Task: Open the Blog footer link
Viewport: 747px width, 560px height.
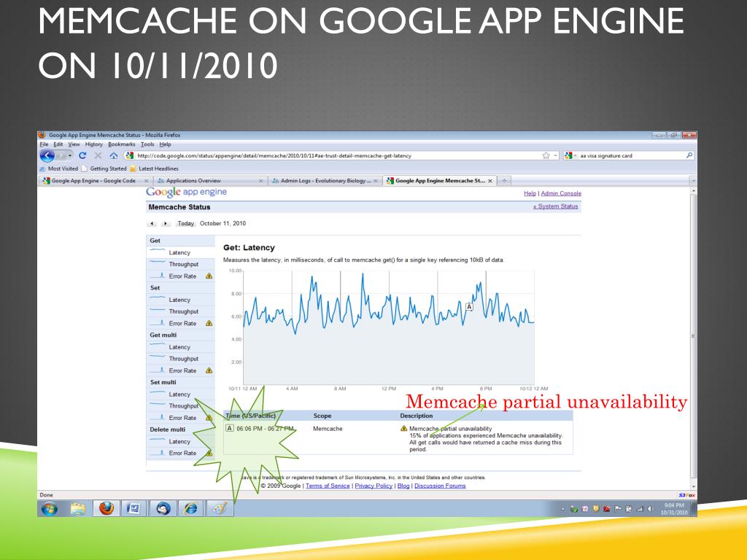Action: click(403, 486)
